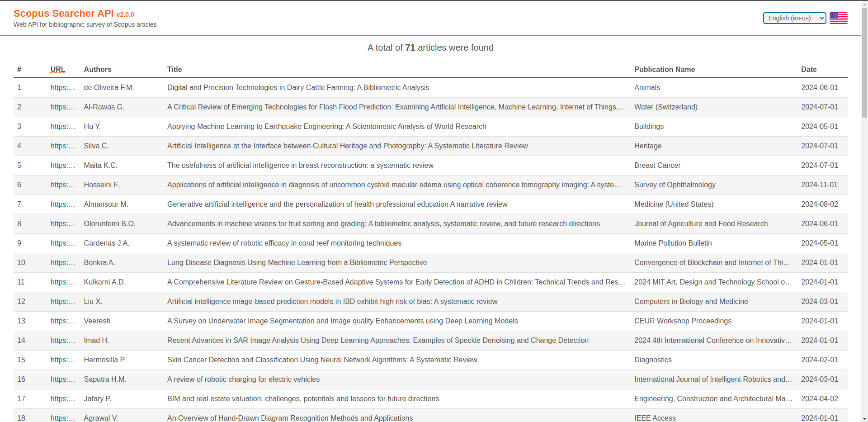Open the URL link for Al-Rawas G.

63,107
